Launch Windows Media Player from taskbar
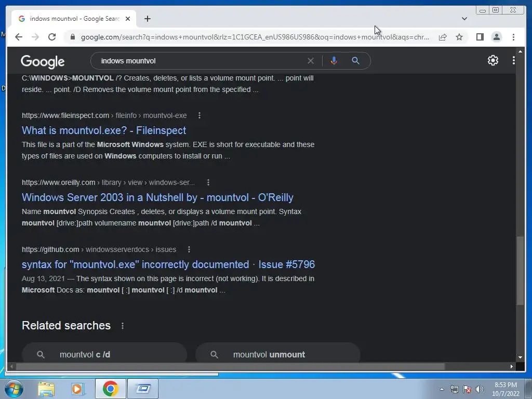The width and height of the screenshot is (532, 399). [77, 389]
